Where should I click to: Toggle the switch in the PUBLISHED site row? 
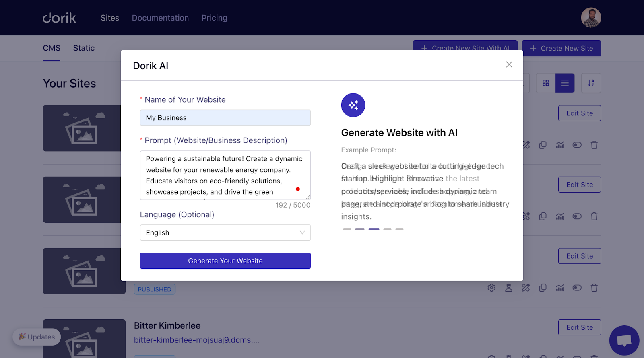[x=577, y=288]
